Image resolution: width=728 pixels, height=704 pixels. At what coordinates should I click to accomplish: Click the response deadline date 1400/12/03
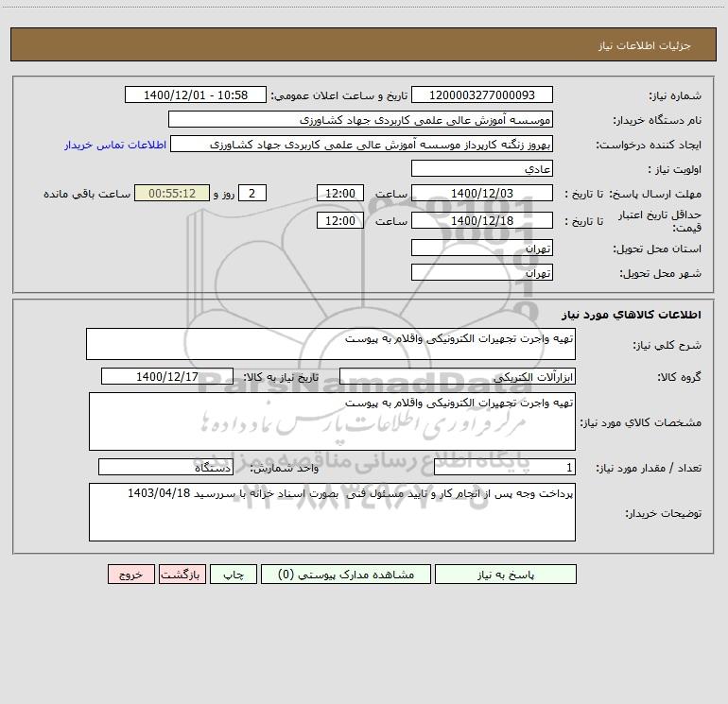(x=482, y=193)
